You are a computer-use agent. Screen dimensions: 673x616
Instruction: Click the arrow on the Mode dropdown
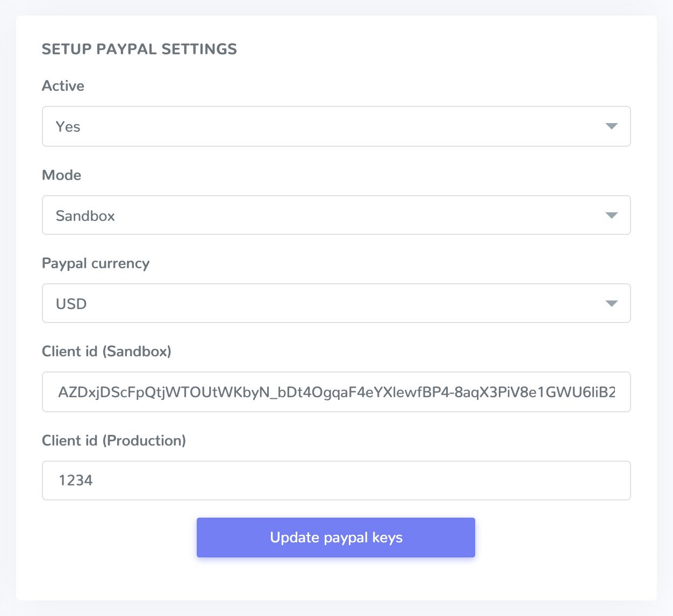[611, 216]
